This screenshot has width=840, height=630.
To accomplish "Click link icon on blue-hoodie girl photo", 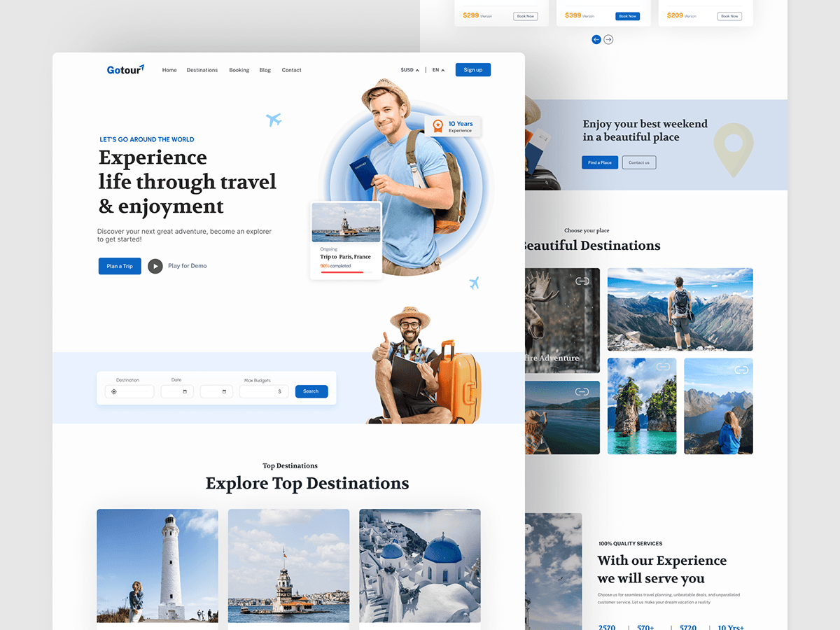I will tap(741, 370).
